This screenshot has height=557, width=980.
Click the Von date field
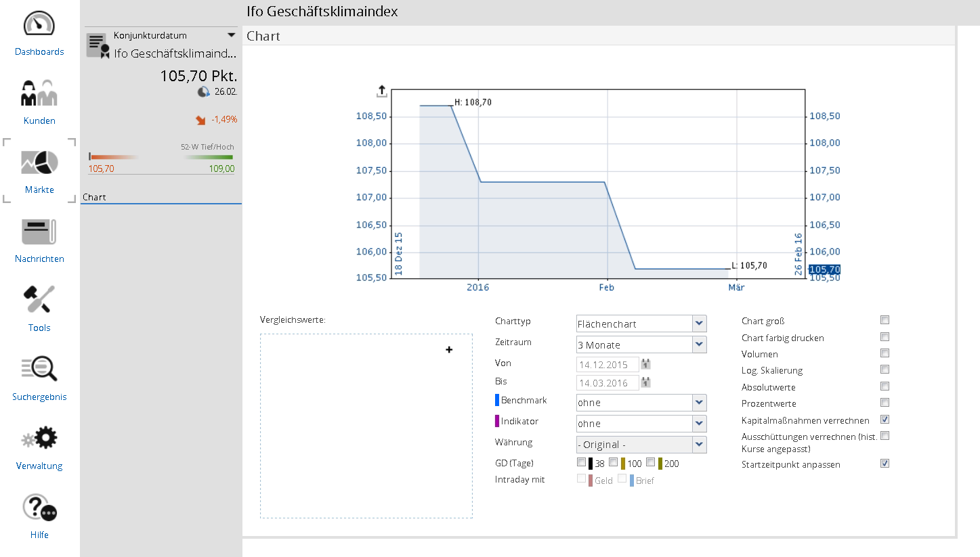[x=607, y=365]
